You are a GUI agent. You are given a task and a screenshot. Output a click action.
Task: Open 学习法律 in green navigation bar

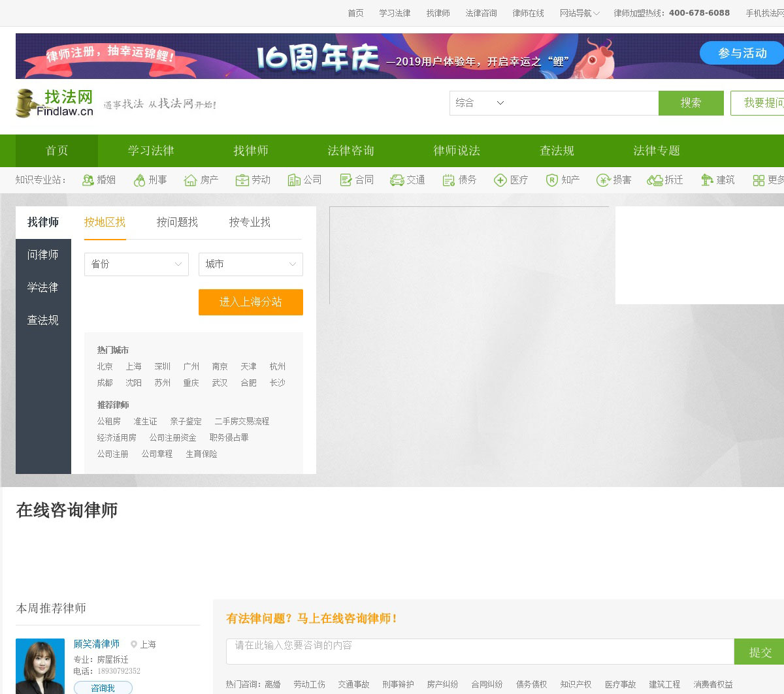pos(151,151)
